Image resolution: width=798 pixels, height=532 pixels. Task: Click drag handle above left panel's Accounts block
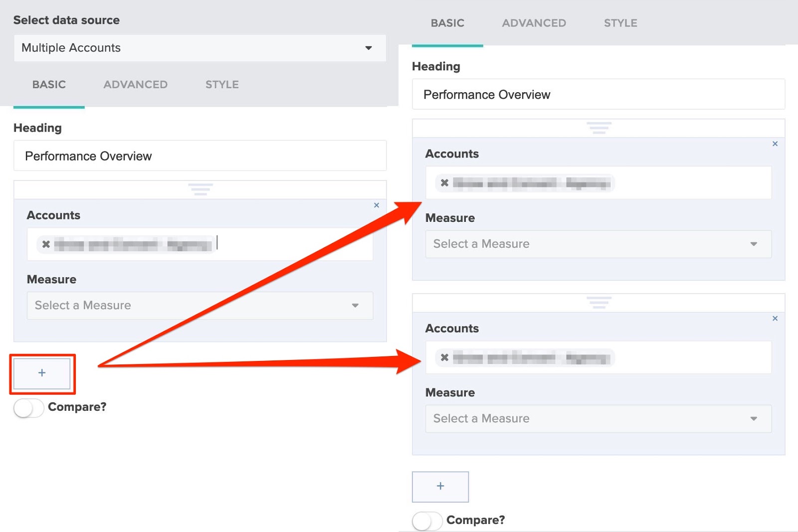click(x=200, y=189)
